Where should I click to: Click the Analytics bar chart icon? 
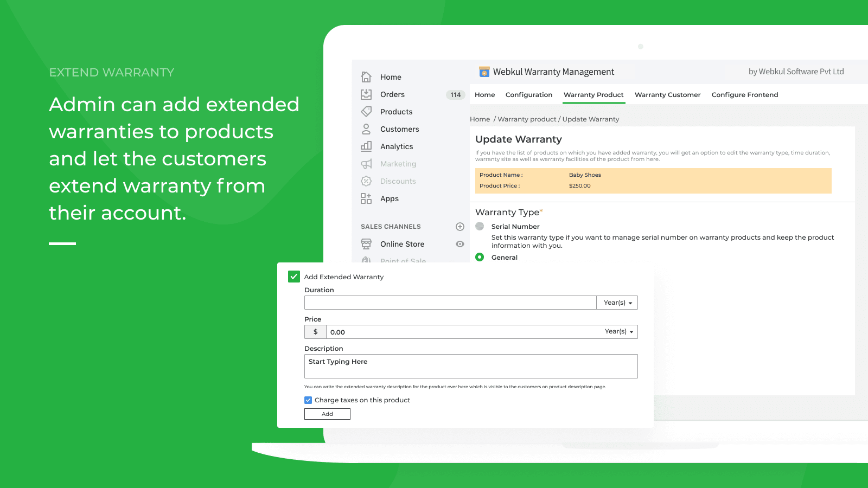366,146
